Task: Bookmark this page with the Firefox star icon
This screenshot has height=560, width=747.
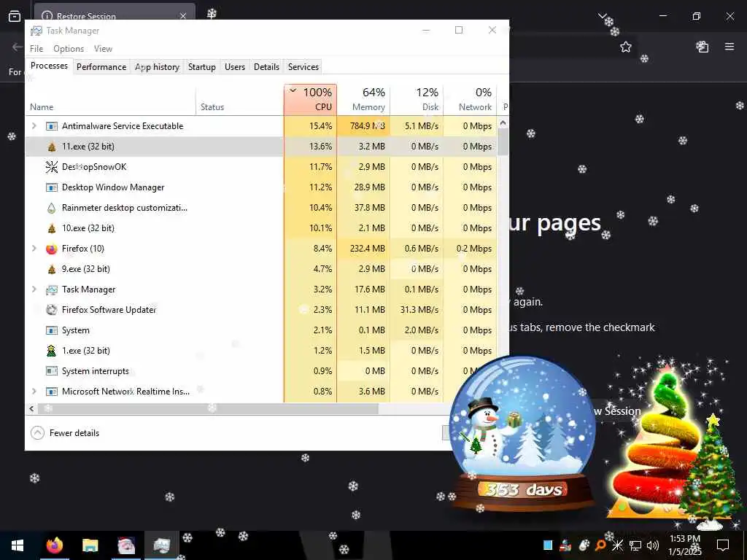Action: (x=625, y=47)
